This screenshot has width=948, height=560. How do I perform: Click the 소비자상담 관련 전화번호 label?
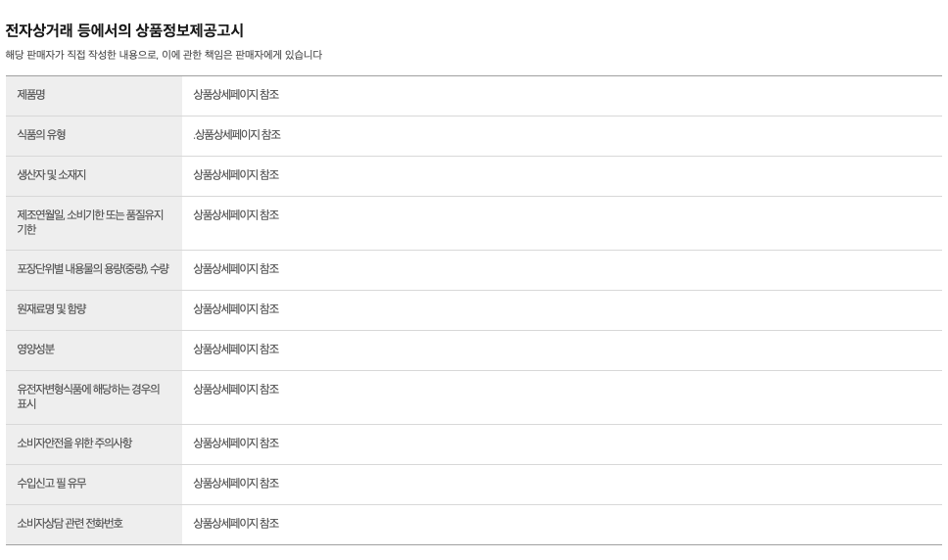[x=71, y=524]
